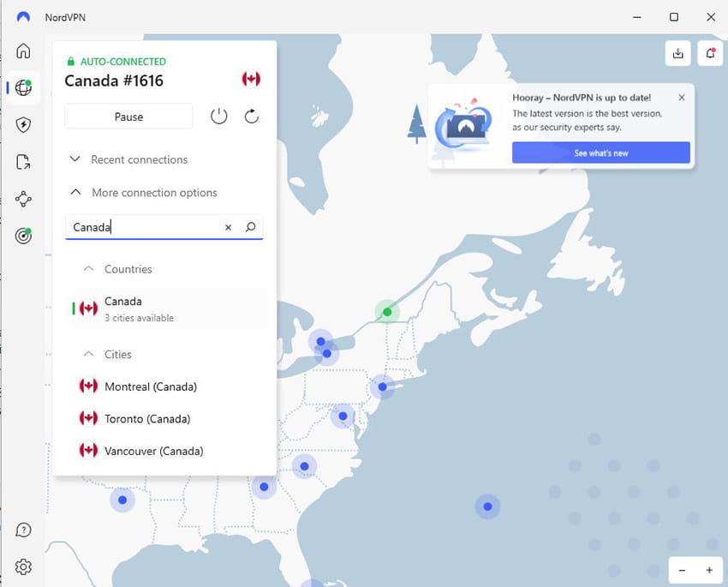
Task: Collapse the Cities list
Action: point(107,354)
